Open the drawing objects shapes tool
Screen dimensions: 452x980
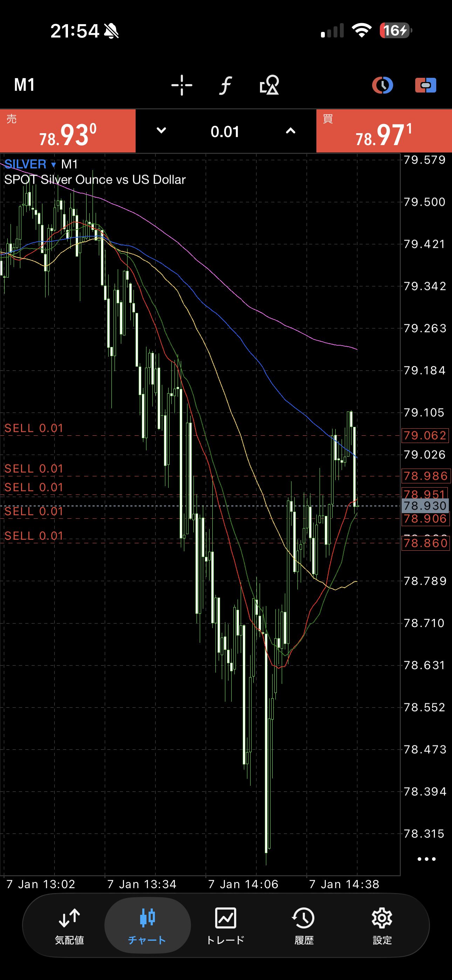[269, 85]
